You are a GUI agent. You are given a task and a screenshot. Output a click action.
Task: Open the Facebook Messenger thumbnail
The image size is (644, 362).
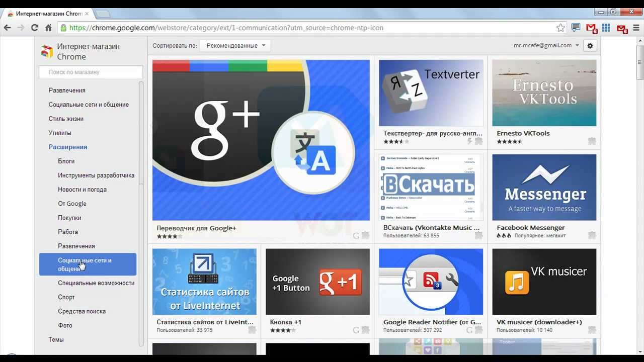[x=544, y=188]
